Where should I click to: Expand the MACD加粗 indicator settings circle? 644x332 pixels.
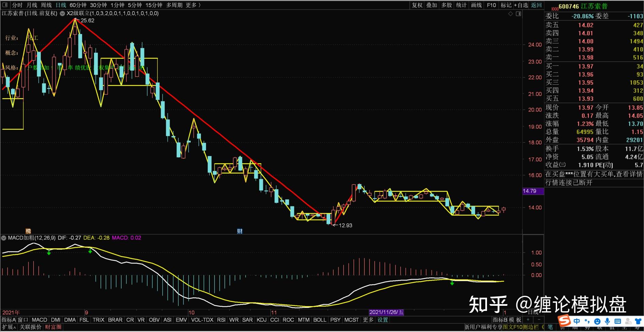tap(4, 238)
